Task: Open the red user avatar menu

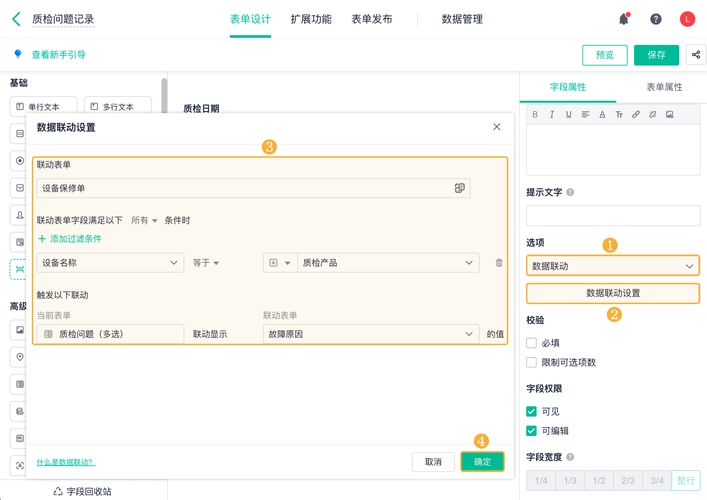Action: 687,19
